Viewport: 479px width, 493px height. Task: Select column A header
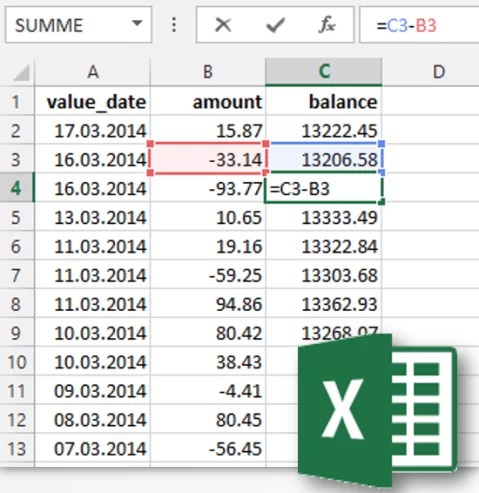coord(92,72)
